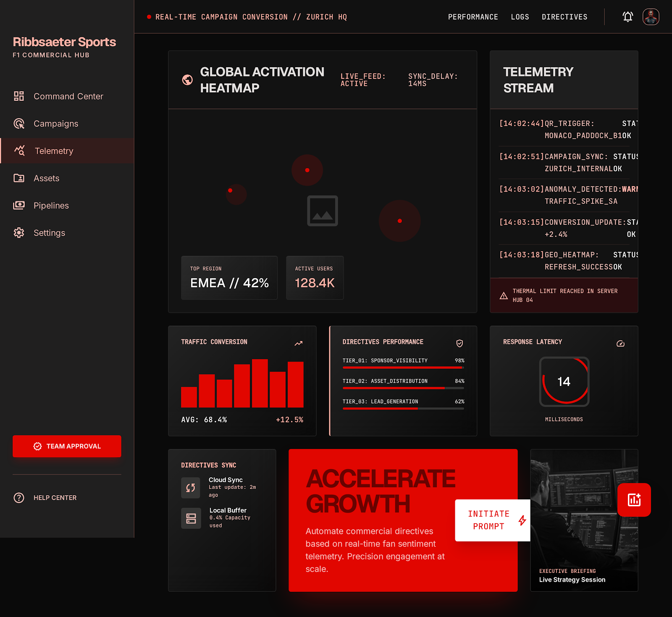This screenshot has height=617, width=672.
Task: Click the thermal limit reached alert banner
Action: [564, 295]
